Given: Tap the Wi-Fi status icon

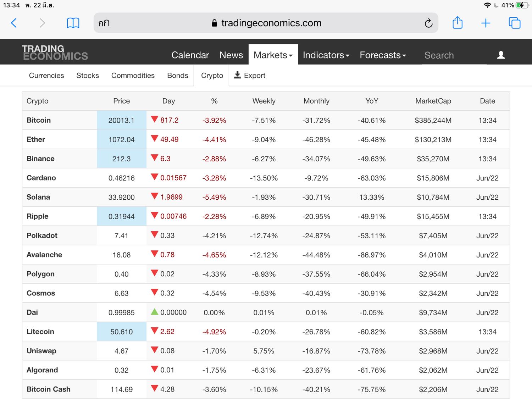Looking at the screenshot, I should [487, 5].
